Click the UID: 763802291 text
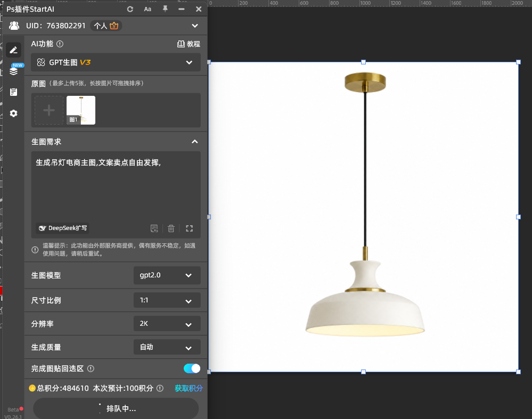Screen dimensions: 532x419 56,26
